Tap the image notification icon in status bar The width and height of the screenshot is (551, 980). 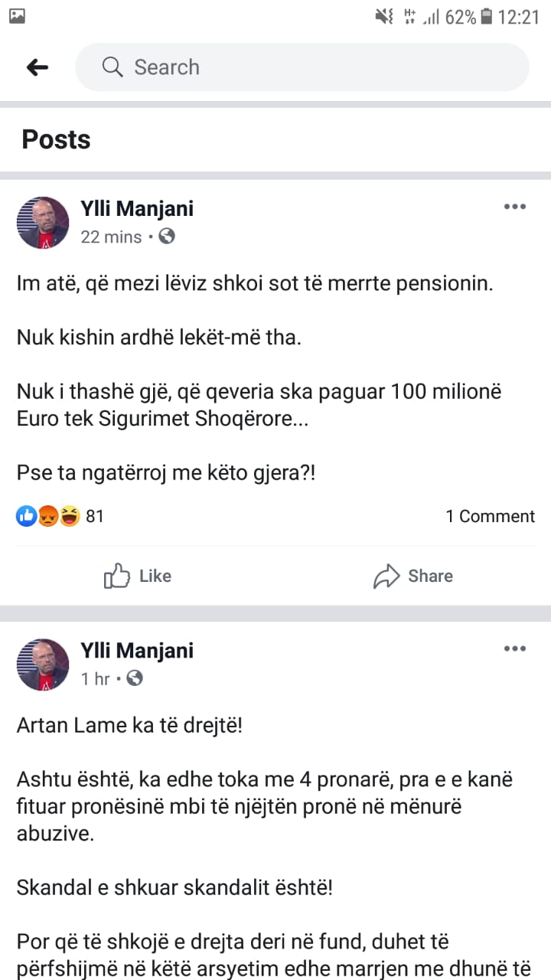(16, 16)
